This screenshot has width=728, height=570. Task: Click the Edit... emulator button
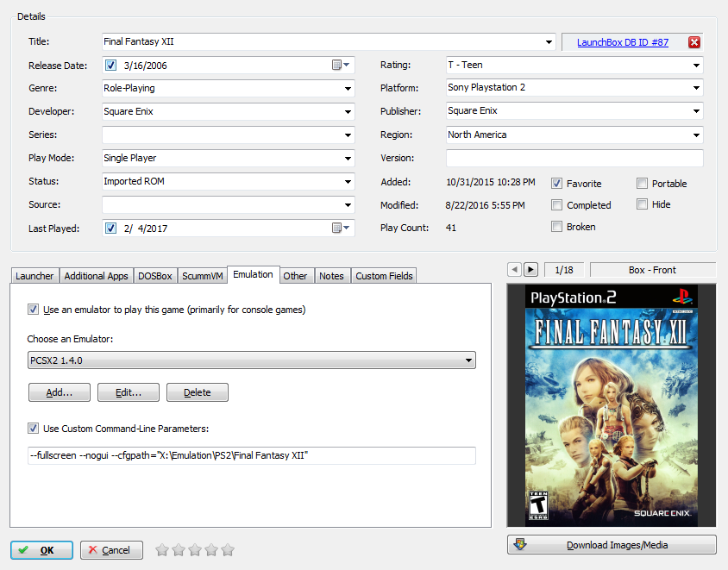coord(129,392)
